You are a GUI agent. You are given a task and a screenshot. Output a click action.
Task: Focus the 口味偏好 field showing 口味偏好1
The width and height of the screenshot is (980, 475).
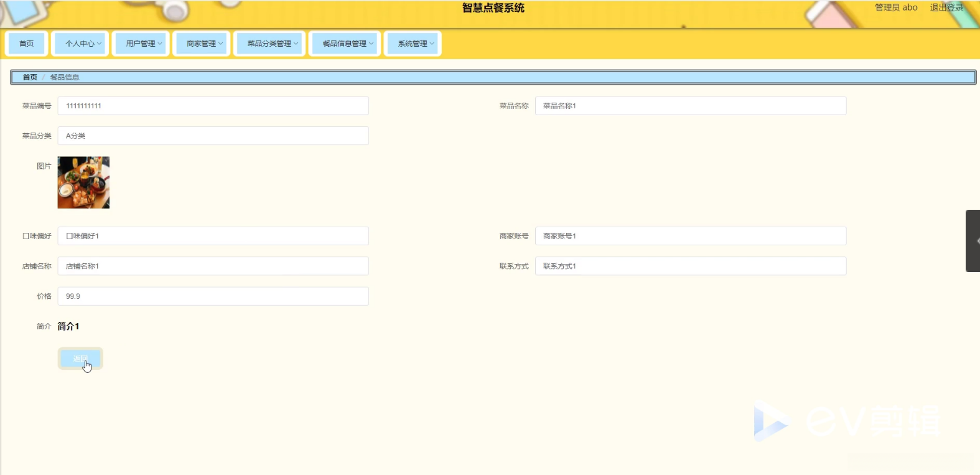coord(213,236)
